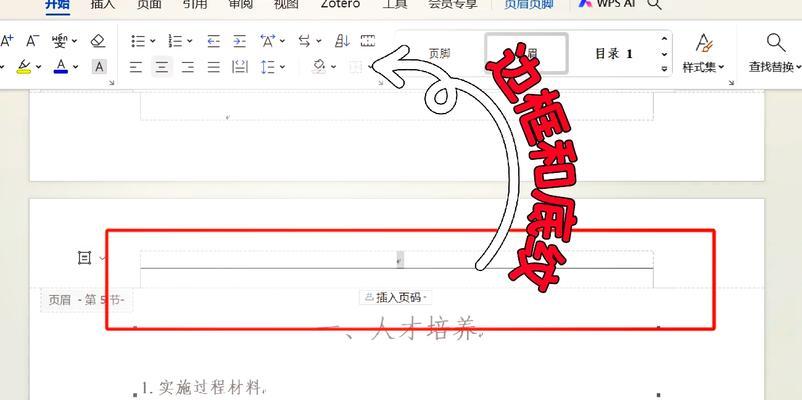Viewport: 802px width, 400px height.
Task: Open 查找替换 dropdown label
Action: click(775, 67)
